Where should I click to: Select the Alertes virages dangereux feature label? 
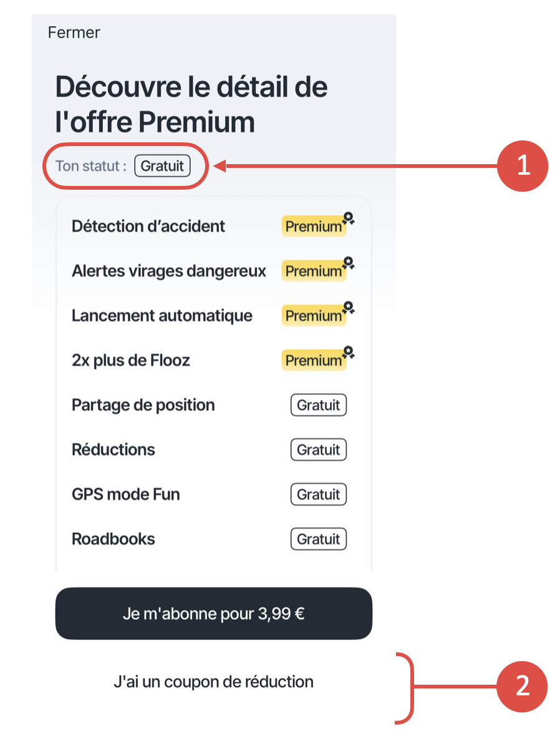pyautogui.click(x=168, y=271)
